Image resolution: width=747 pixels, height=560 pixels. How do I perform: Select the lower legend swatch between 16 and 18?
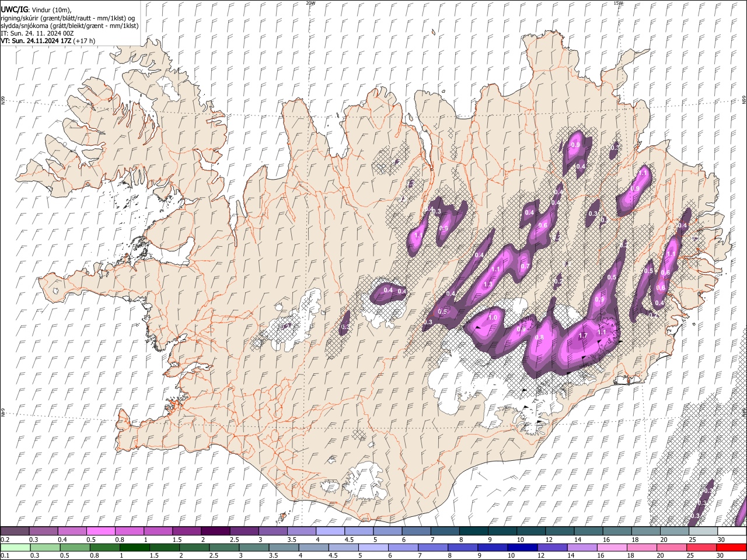pos(612,547)
